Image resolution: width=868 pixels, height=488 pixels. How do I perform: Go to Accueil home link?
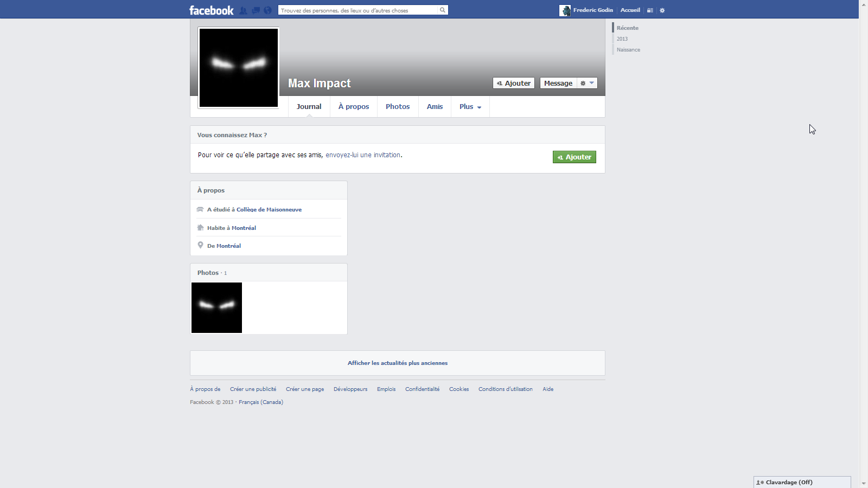click(630, 10)
